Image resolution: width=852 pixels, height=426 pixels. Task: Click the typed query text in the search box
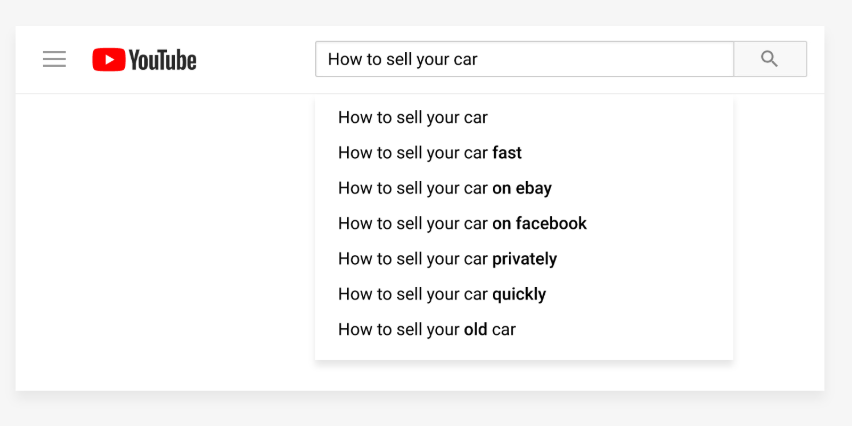[x=403, y=59]
